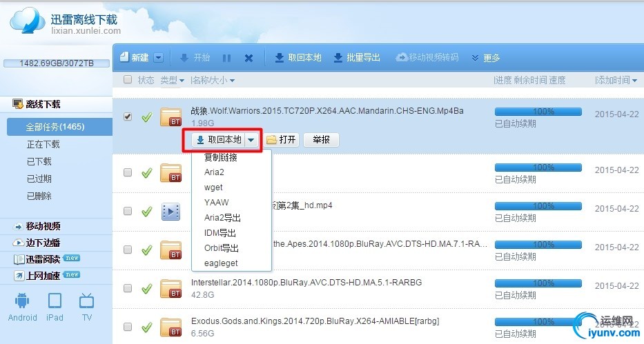
Task: Toggle dropdown arrow beside row 取回本地
Action: pos(251,140)
